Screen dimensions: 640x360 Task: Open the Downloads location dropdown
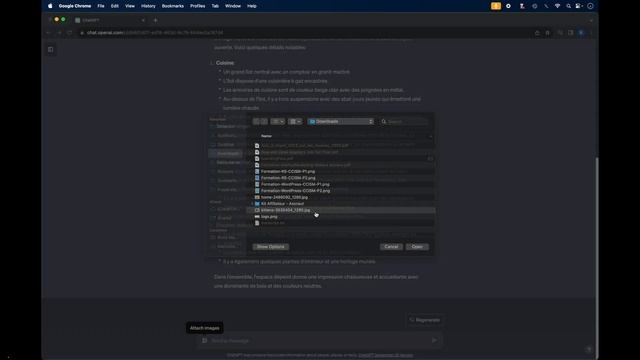[x=341, y=122]
